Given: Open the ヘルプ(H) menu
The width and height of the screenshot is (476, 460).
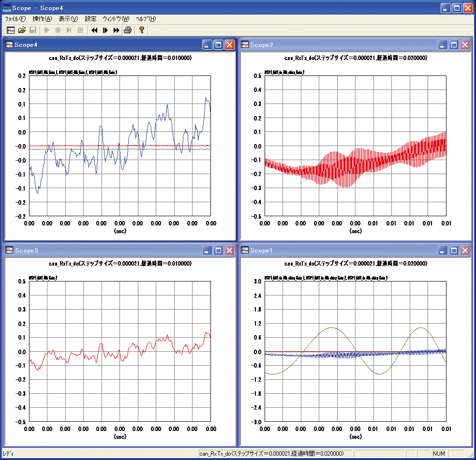Looking at the screenshot, I should tap(146, 19).
